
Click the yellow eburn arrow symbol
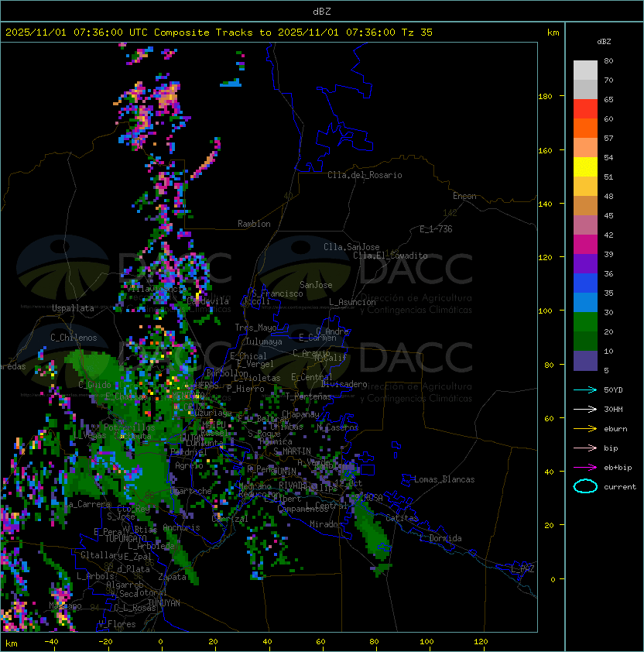(585, 428)
